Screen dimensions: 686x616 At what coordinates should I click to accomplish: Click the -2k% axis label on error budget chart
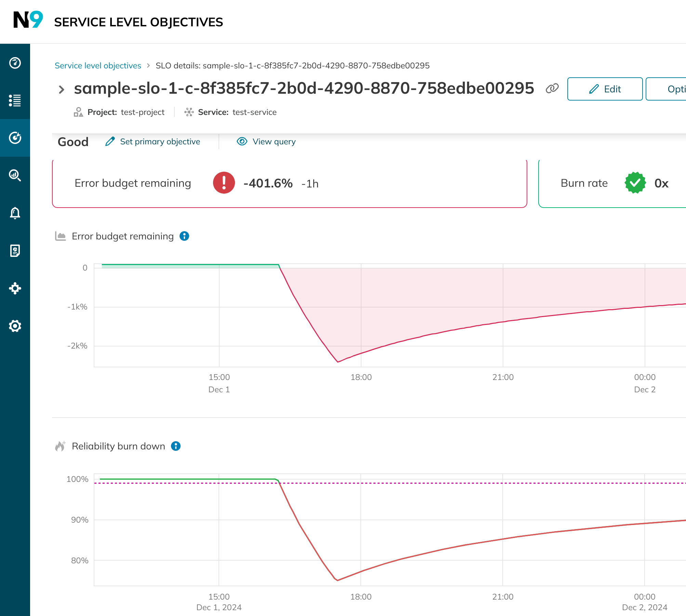pyautogui.click(x=77, y=345)
